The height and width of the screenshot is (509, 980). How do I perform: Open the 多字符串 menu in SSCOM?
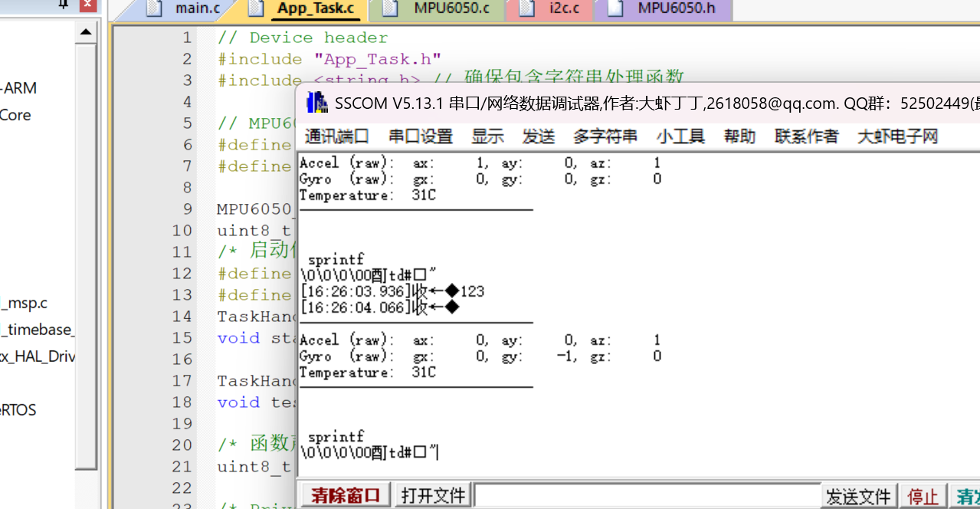[605, 136]
